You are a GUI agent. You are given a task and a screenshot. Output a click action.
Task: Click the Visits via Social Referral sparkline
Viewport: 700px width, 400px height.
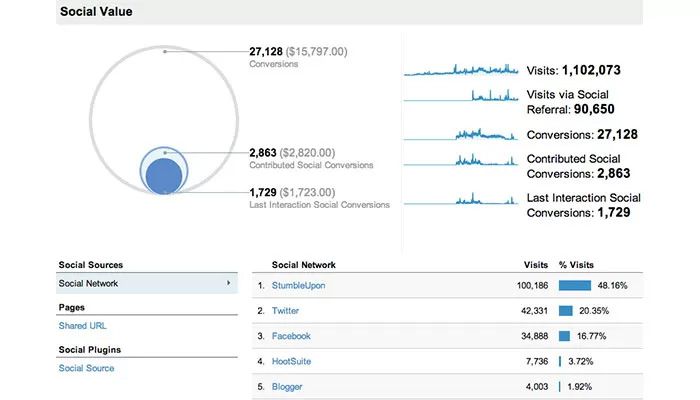coord(462,96)
